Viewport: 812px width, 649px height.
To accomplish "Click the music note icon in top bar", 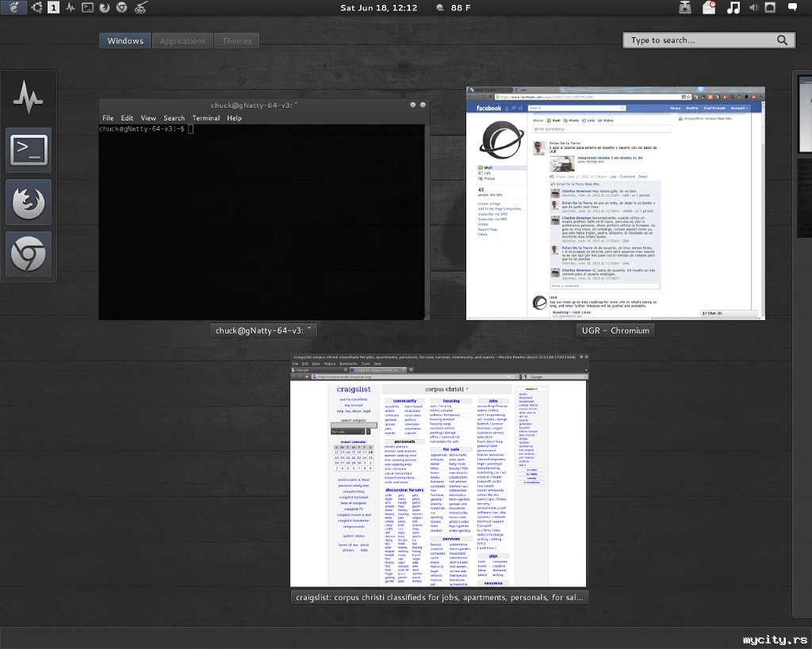I will [733, 8].
